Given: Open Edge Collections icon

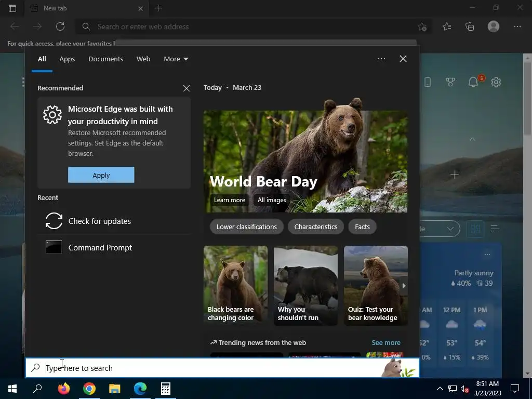Looking at the screenshot, I should [x=470, y=26].
